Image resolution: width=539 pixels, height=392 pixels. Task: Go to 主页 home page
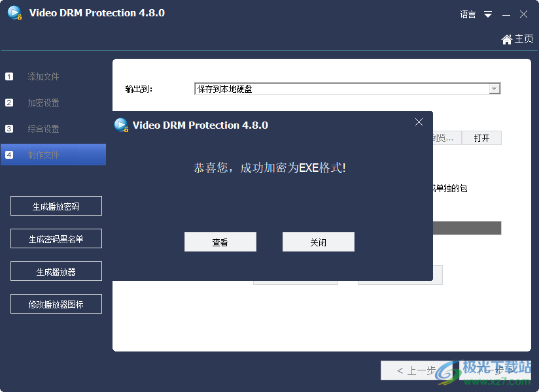[x=517, y=39]
